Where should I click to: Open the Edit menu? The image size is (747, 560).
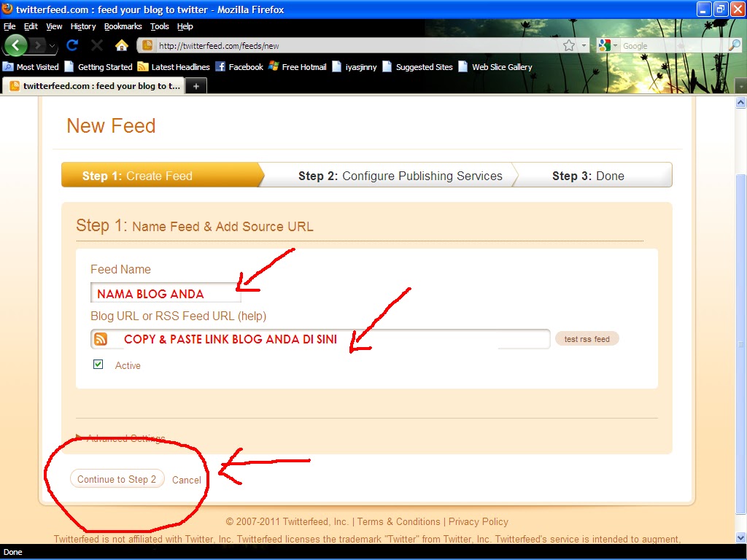pos(31,26)
